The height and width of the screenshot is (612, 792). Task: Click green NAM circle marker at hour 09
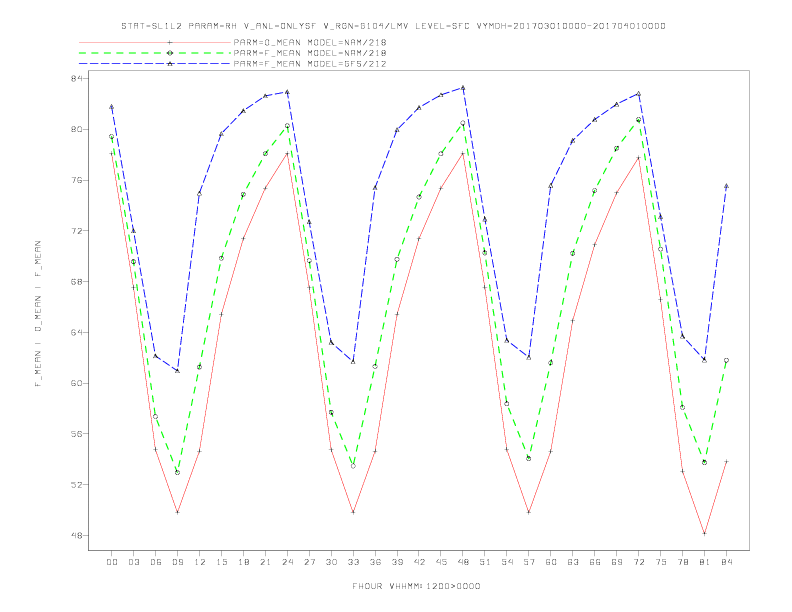coord(178,473)
